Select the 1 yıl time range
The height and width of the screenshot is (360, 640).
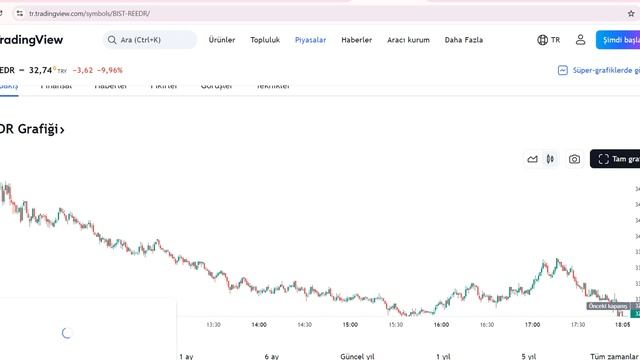point(443,356)
